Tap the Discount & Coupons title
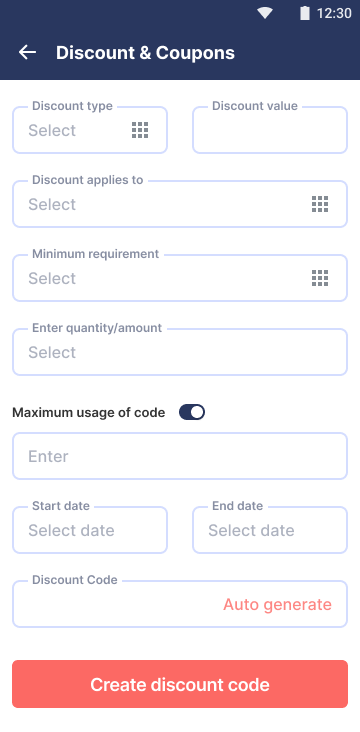Screen dimensions: 360x732 tap(145, 53)
